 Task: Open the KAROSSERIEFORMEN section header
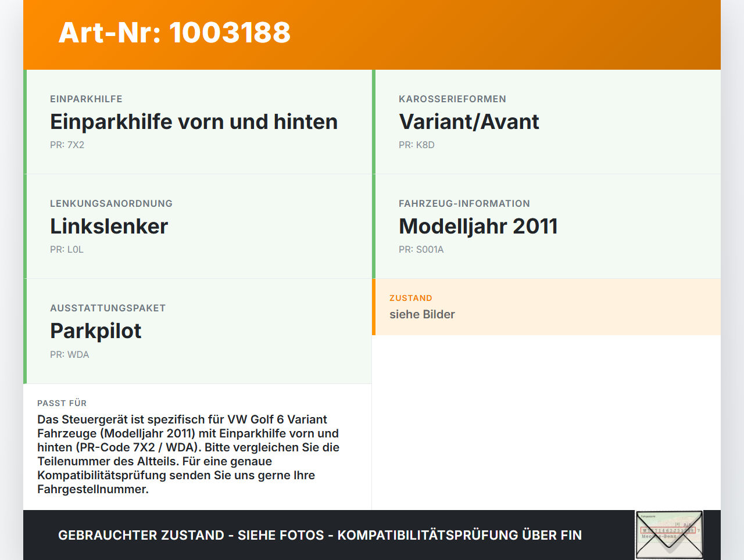tap(452, 99)
